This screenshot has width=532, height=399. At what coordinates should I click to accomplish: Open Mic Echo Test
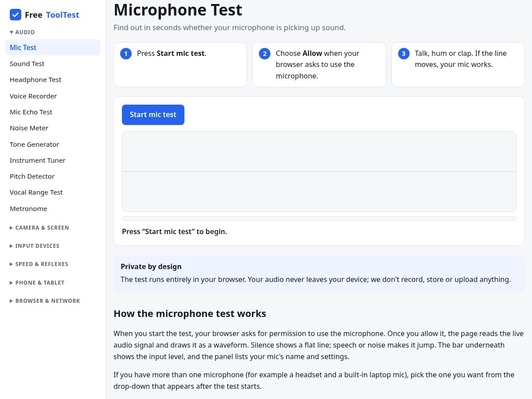[x=53, y=112]
